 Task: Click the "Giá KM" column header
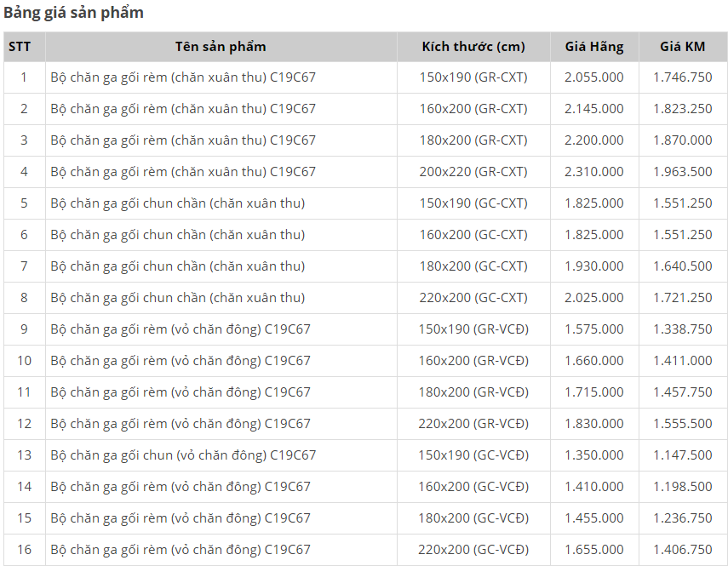click(x=683, y=46)
